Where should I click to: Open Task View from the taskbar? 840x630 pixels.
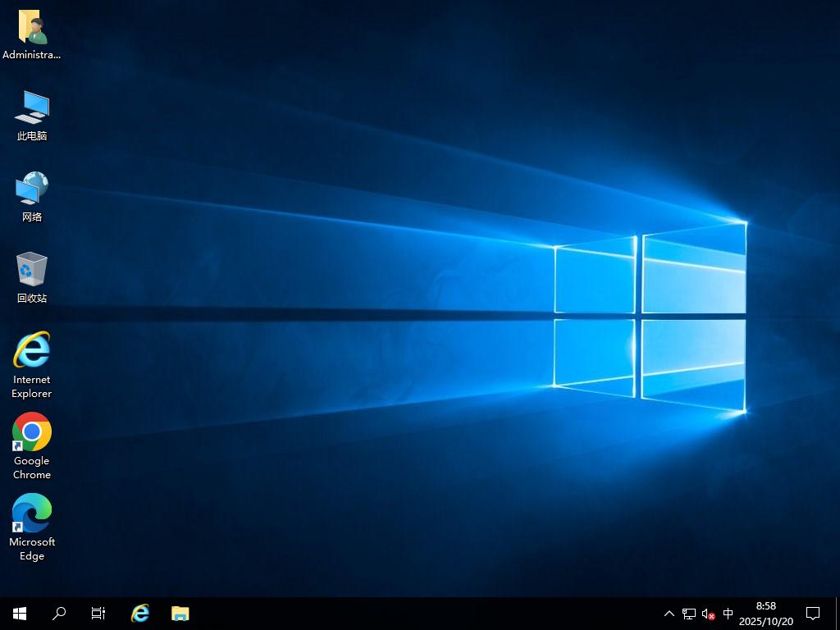pyautogui.click(x=98, y=614)
